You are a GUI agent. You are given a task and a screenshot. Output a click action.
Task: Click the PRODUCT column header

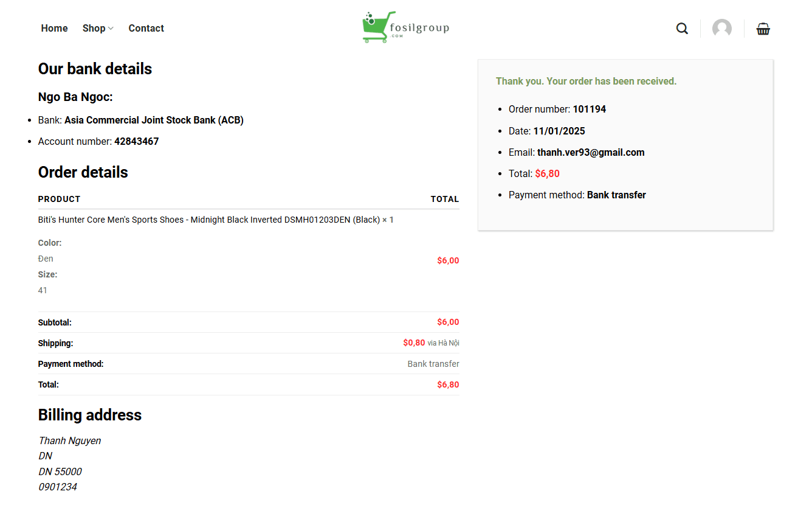59,199
